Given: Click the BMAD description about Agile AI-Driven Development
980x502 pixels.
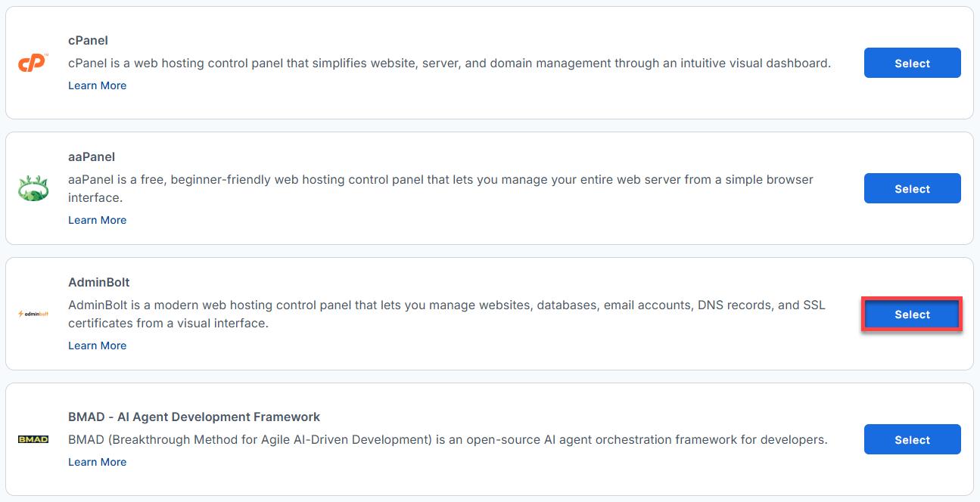Looking at the screenshot, I should [x=447, y=439].
